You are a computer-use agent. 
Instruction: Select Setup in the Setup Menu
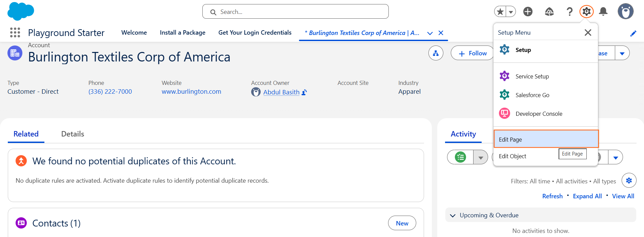pyautogui.click(x=546, y=50)
